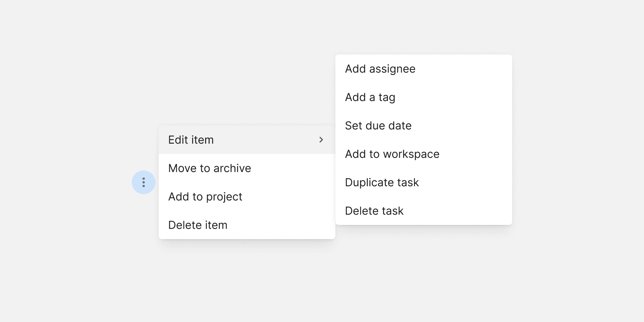This screenshot has width=644, height=322.
Task: Click the empty background to dismiss menus
Action: (79, 276)
